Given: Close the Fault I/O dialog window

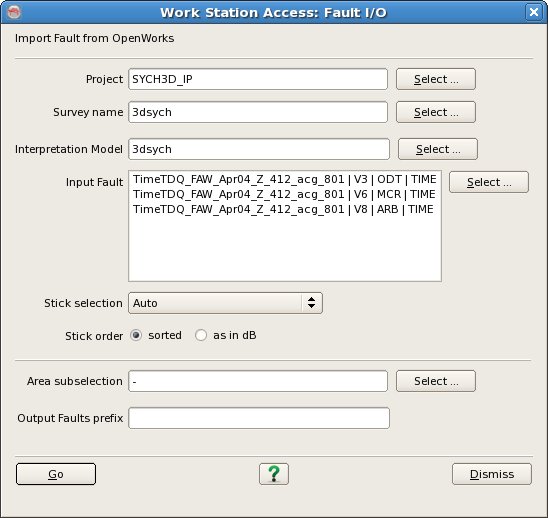Looking at the screenshot, I should click(534, 12).
